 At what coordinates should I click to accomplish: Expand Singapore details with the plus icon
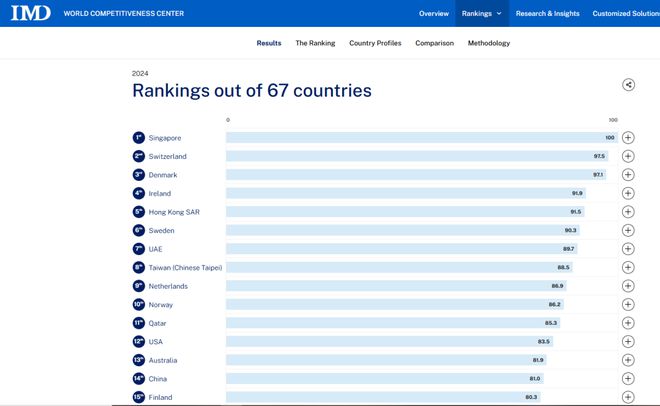pos(628,138)
